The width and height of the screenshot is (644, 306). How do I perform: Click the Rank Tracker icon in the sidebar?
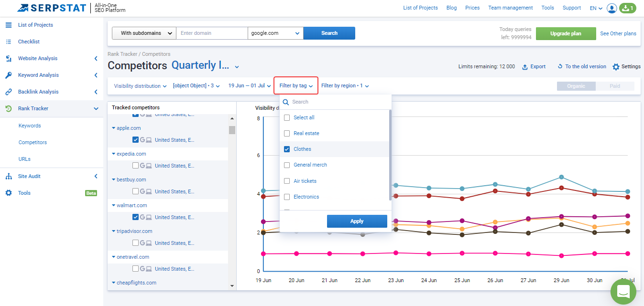point(9,108)
